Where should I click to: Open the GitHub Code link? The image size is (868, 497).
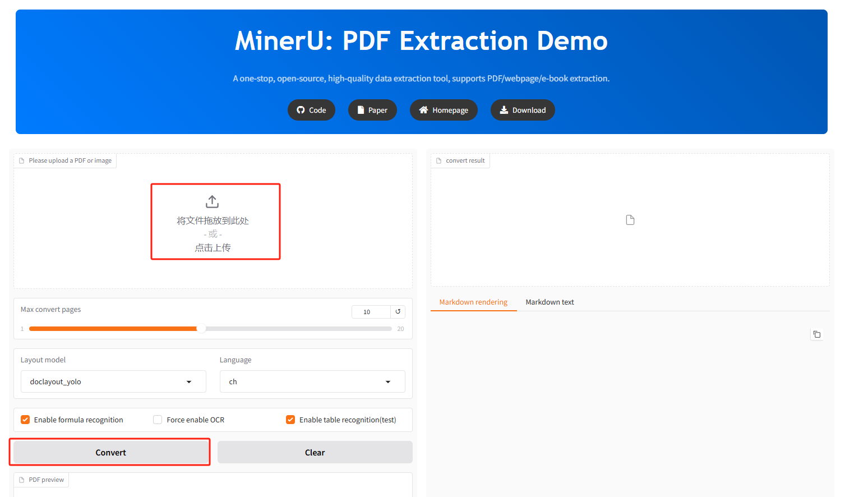pos(311,110)
